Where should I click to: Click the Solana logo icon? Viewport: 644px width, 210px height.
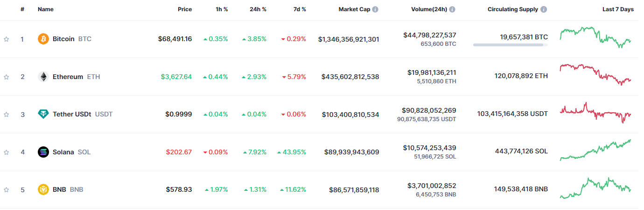43,152
